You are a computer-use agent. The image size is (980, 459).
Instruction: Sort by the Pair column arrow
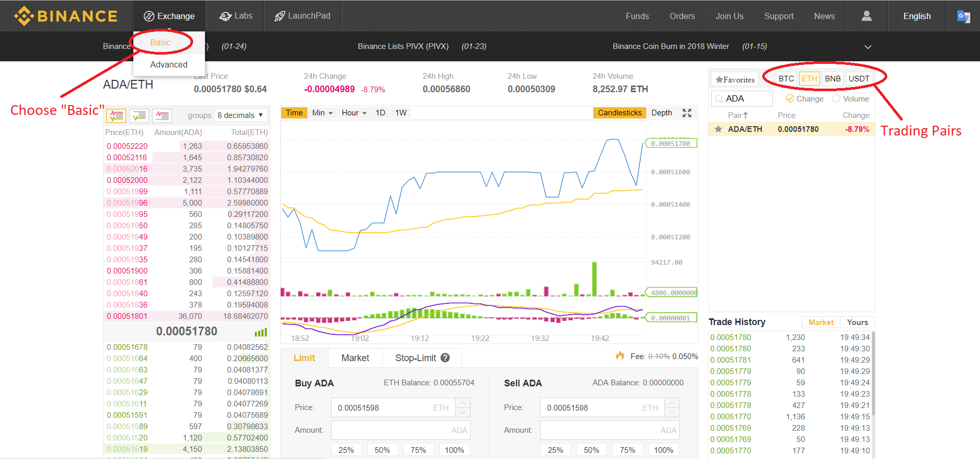coord(745,115)
